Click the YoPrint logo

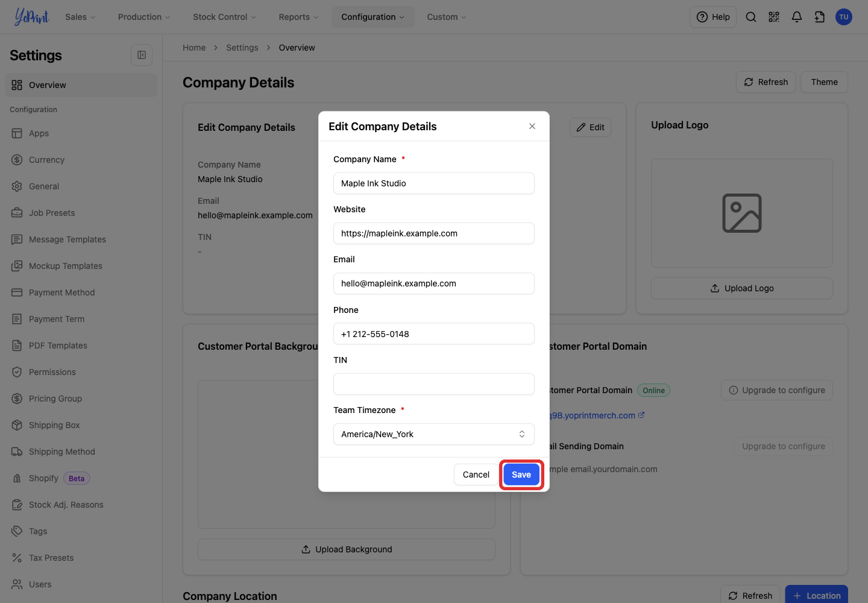point(31,17)
